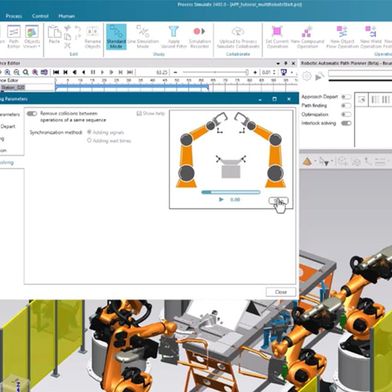This screenshot has height=392, width=392.
Task: Toggle Interlock solving switch in Path Planner
Action: pyautogui.click(x=346, y=123)
